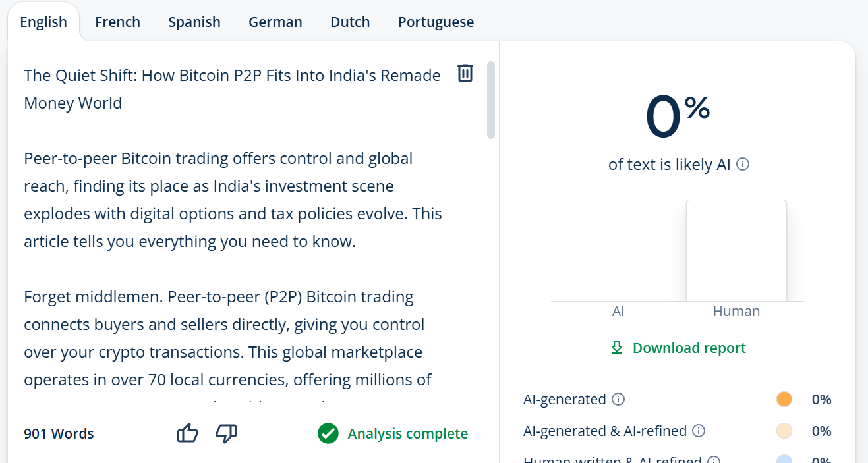Image resolution: width=868 pixels, height=463 pixels.
Task: Click the text panel's vertical scrollbar
Action: coord(490,100)
